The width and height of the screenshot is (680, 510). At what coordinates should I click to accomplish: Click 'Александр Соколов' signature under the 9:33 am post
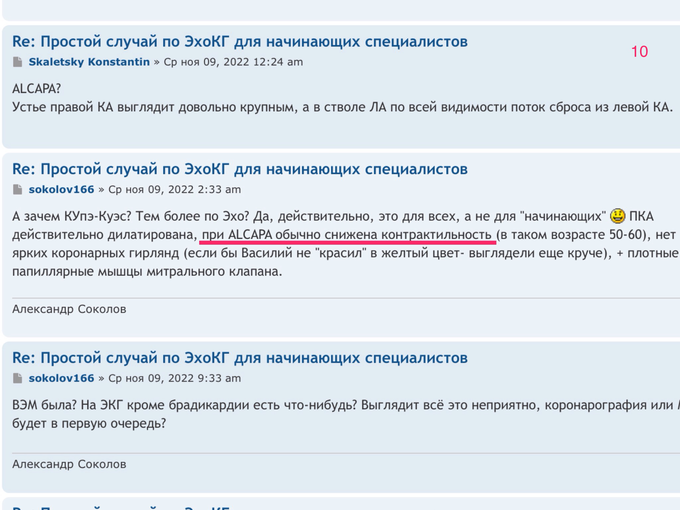69,464
